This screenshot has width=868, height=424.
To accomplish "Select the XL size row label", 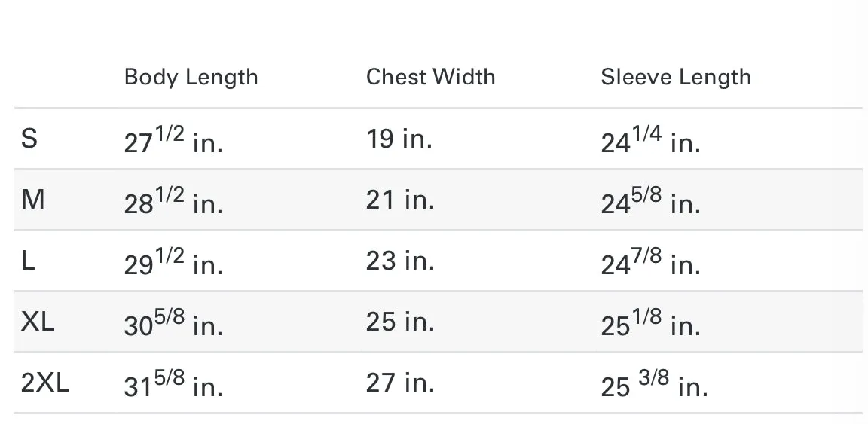I will pyautogui.click(x=38, y=321).
